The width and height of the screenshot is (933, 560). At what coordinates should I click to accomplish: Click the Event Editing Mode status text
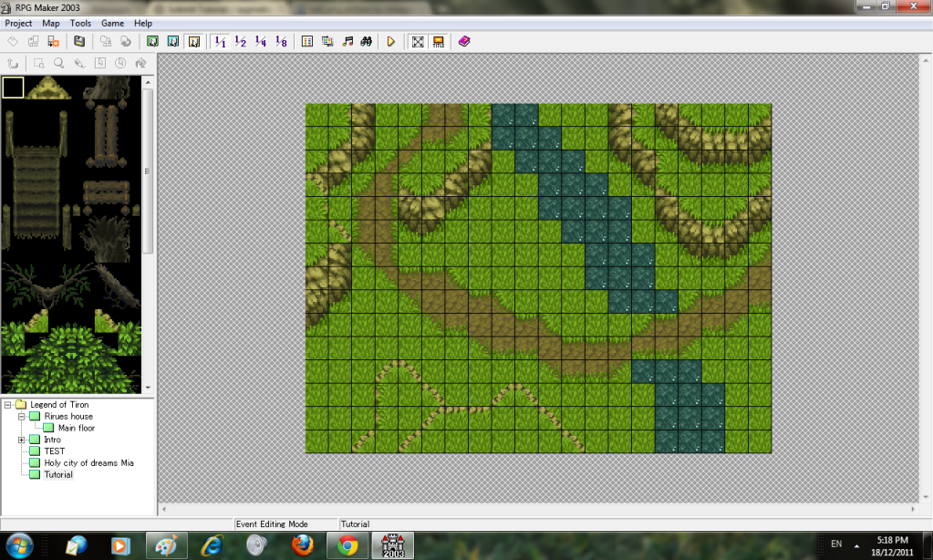[272, 524]
